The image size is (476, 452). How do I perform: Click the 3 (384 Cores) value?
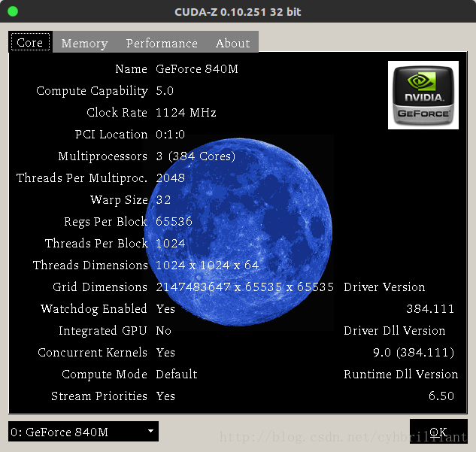click(x=196, y=156)
